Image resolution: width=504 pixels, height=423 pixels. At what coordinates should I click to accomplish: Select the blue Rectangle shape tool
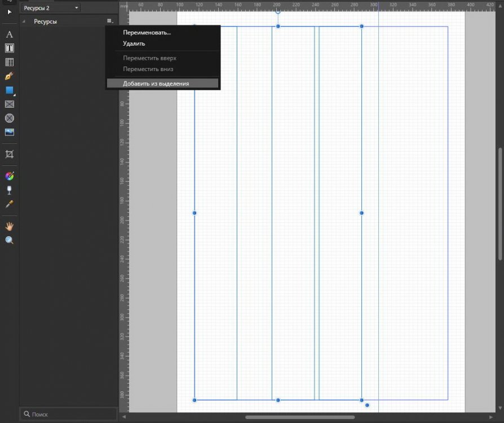[9, 90]
